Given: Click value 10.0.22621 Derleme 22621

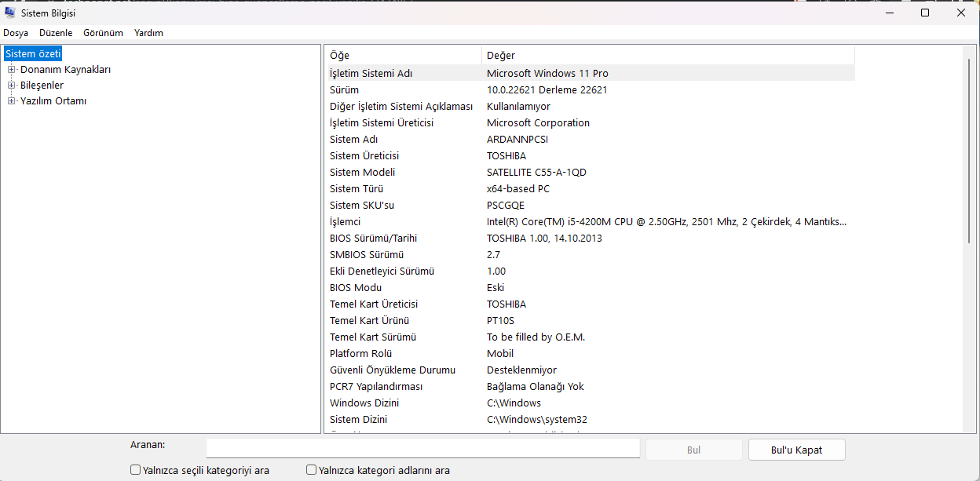Looking at the screenshot, I should (547, 89).
